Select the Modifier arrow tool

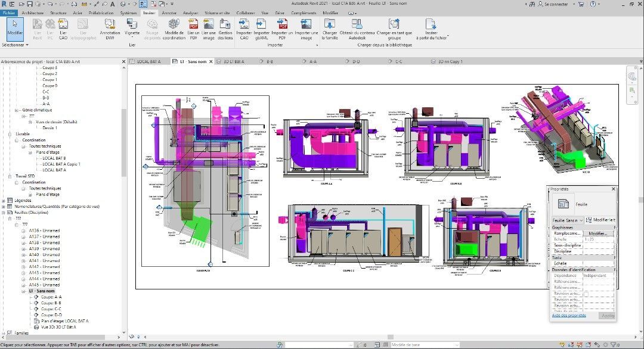[14, 27]
